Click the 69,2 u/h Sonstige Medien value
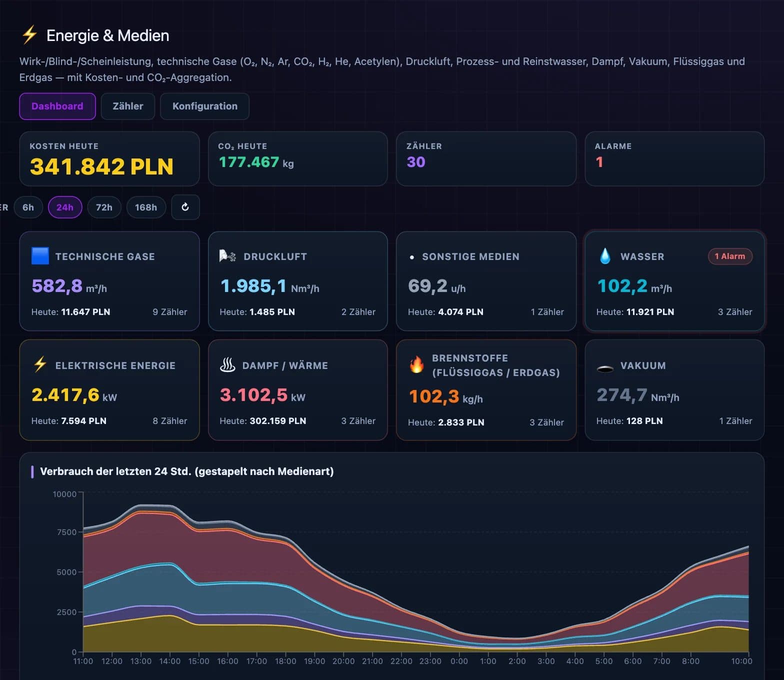Viewport: 784px width, 680px height. tap(437, 286)
